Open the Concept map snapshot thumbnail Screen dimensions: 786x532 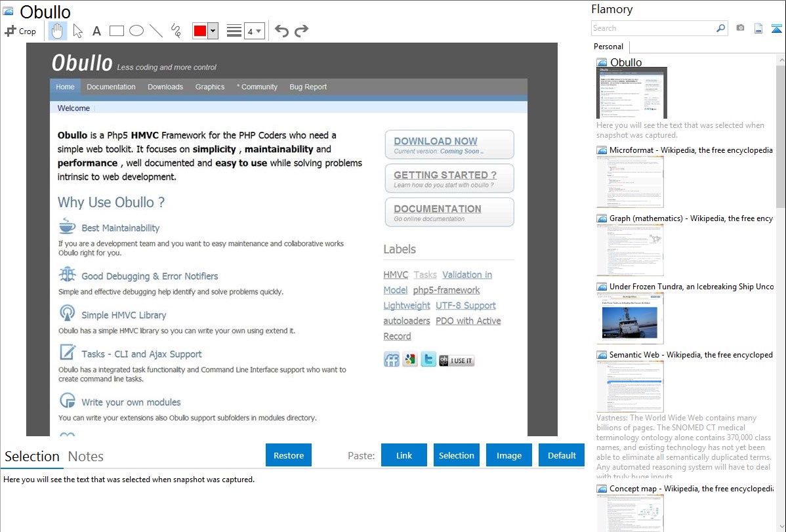[630, 512]
